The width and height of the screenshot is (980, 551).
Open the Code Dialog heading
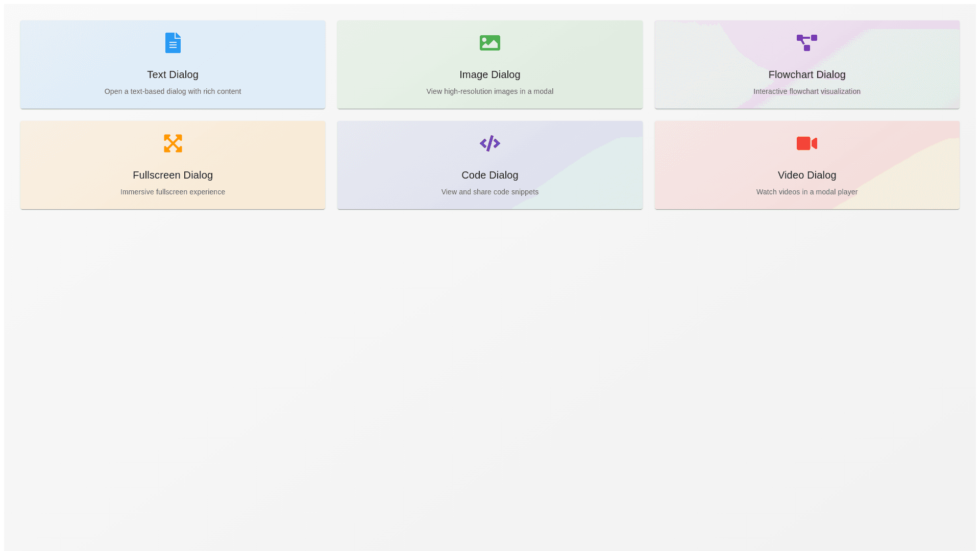489,175
